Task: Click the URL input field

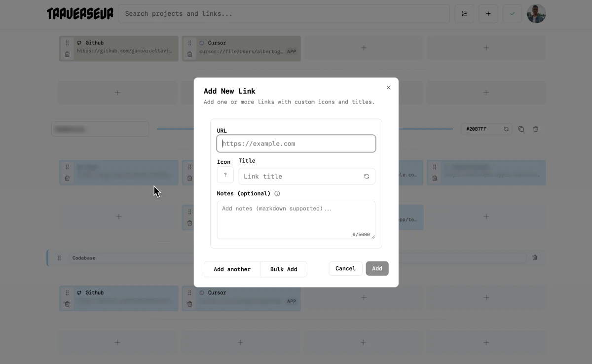Action: 296,144
